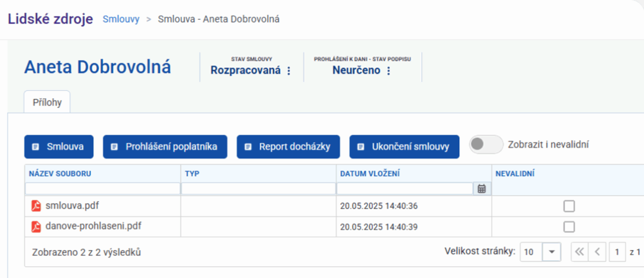The height and width of the screenshot is (278, 644).
Task: Mark danove-prohlaseni.pdf as nevalidní
Action: (x=569, y=226)
